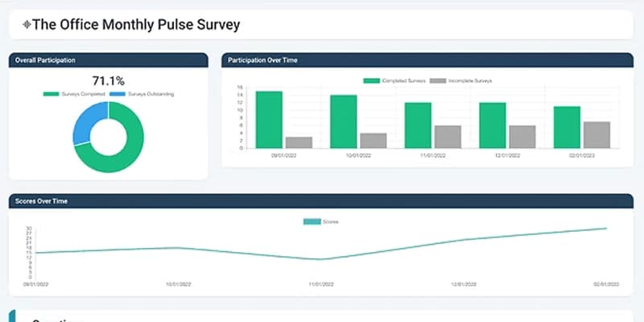Click the Participation Over Time panel header
This screenshot has height=322, width=644.
pyautogui.click(x=427, y=60)
